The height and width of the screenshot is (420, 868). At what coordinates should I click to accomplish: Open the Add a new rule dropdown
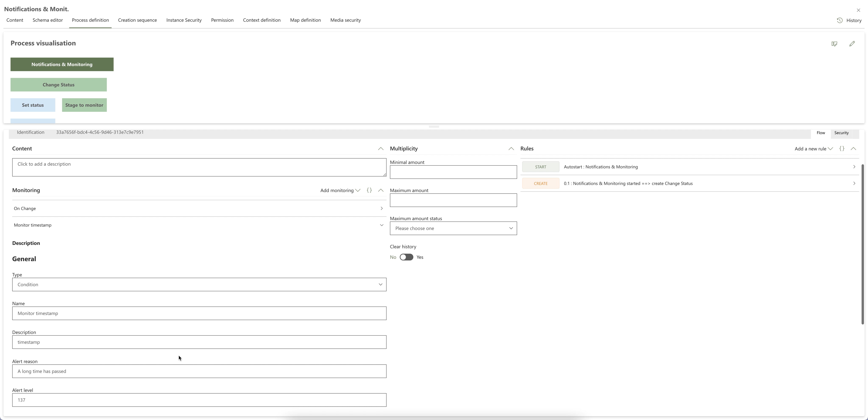tap(814, 149)
